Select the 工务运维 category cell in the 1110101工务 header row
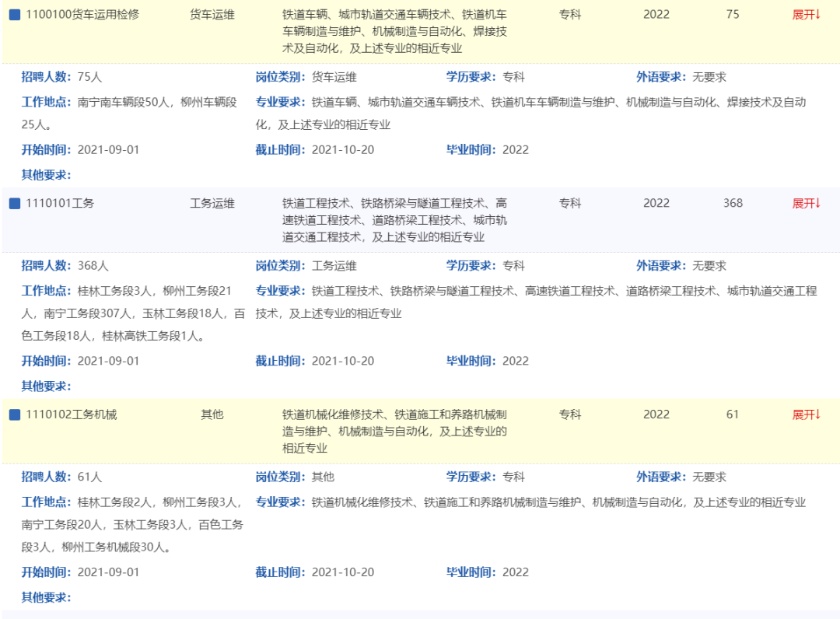 pos(212,204)
